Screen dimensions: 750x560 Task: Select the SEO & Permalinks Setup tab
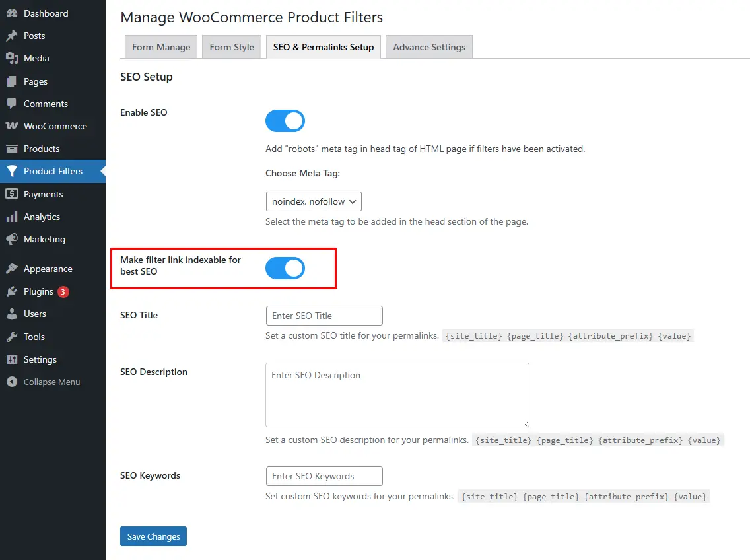(324, 47)
